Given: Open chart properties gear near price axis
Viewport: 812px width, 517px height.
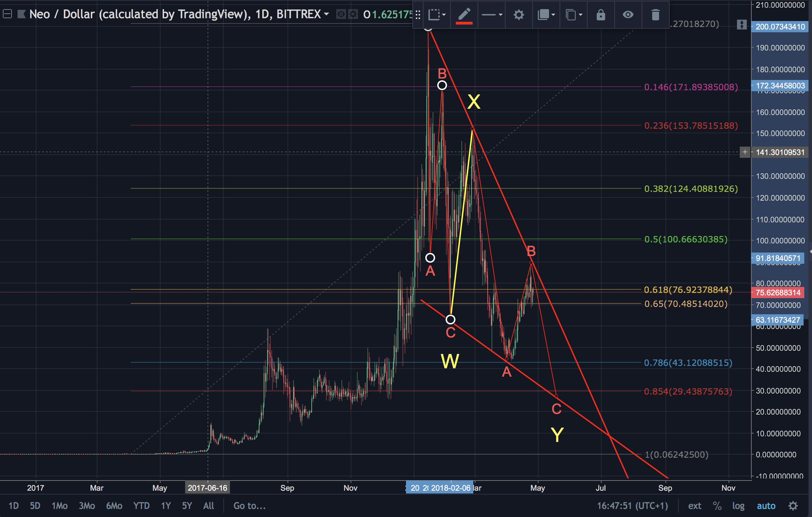Looking at the screenshot, I should (x=793, y=506).
